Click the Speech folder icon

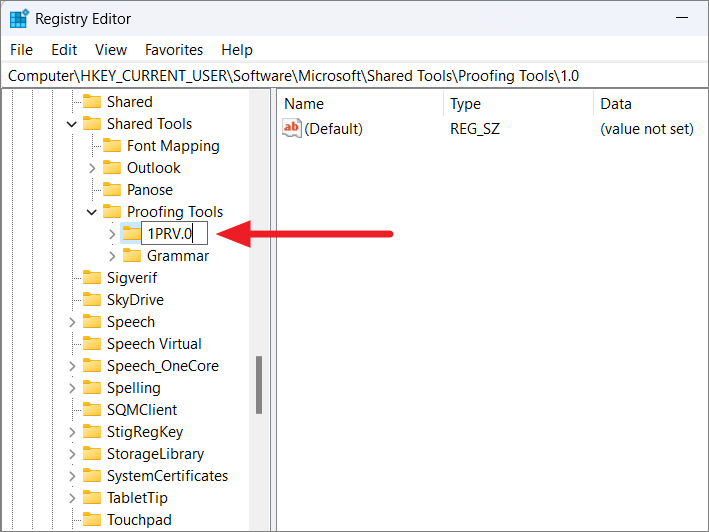click(x=92, y=322)
